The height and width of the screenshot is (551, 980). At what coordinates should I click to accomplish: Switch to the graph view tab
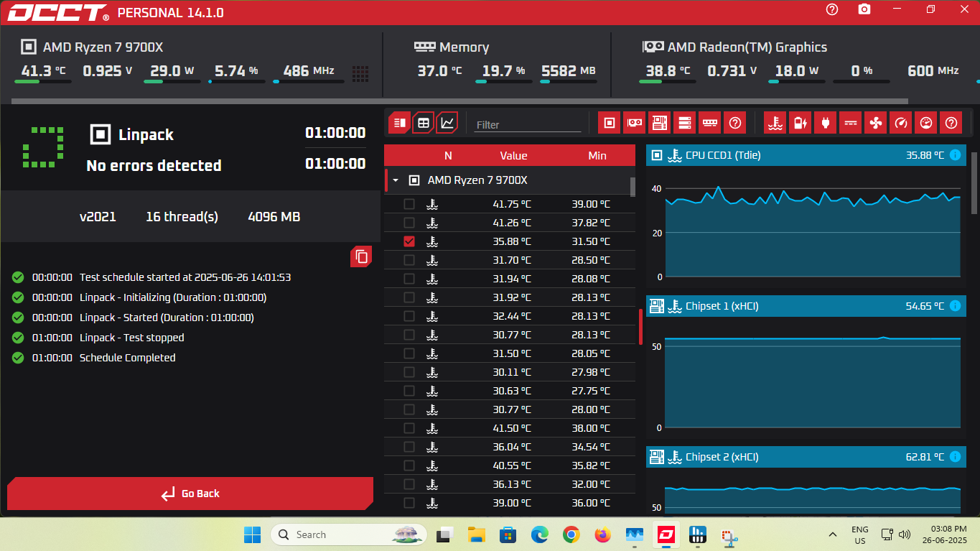point(447,123)
